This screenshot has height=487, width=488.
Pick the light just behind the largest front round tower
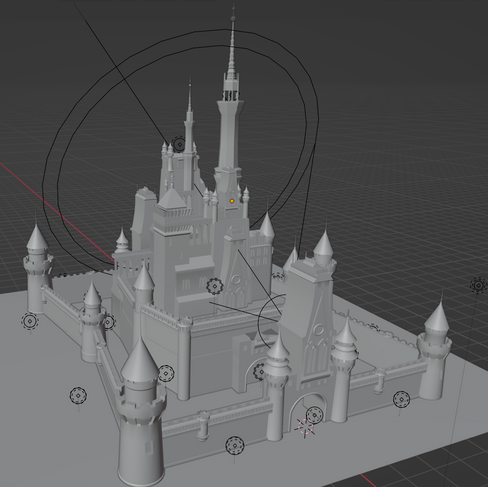click(x=166, y=373)
